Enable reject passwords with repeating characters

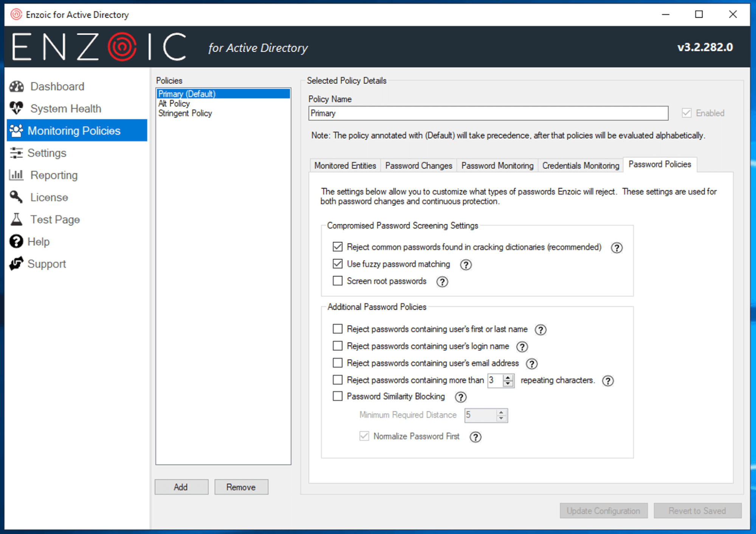click(x=338, y=379)
